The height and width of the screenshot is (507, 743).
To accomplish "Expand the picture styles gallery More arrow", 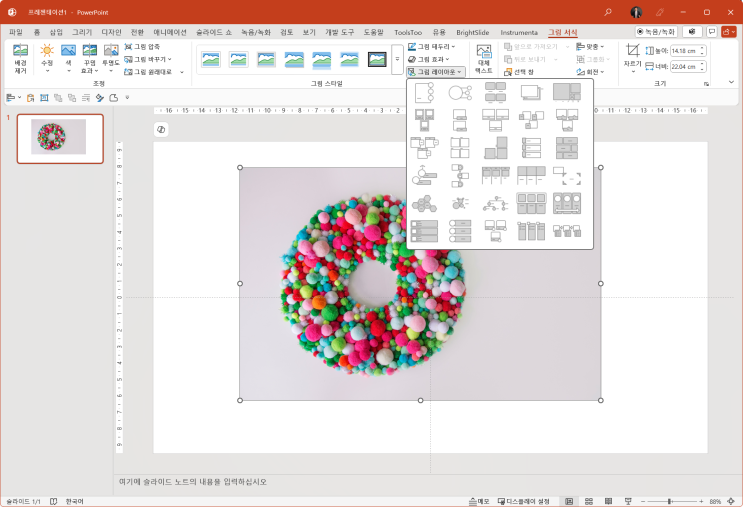I will pos(397,60).
